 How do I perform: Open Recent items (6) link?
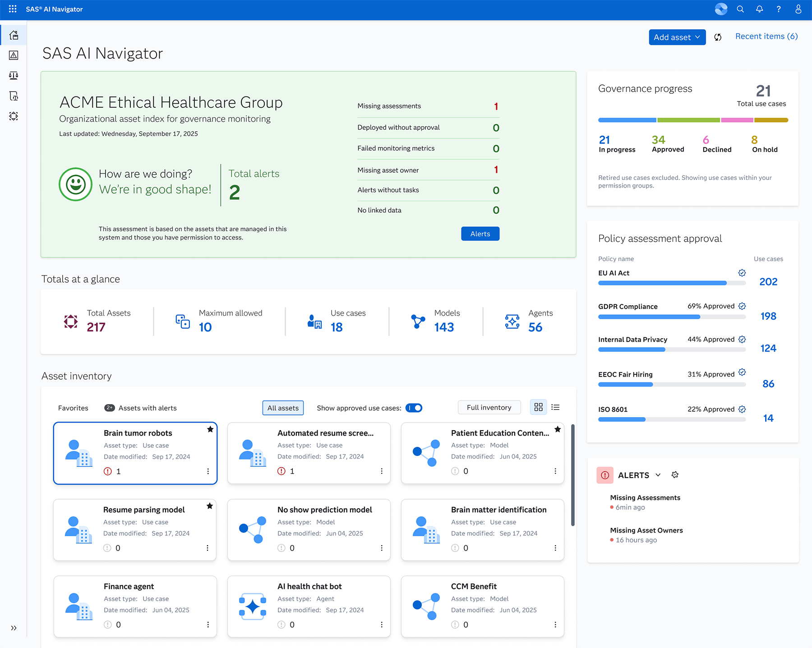click(766, 36)
